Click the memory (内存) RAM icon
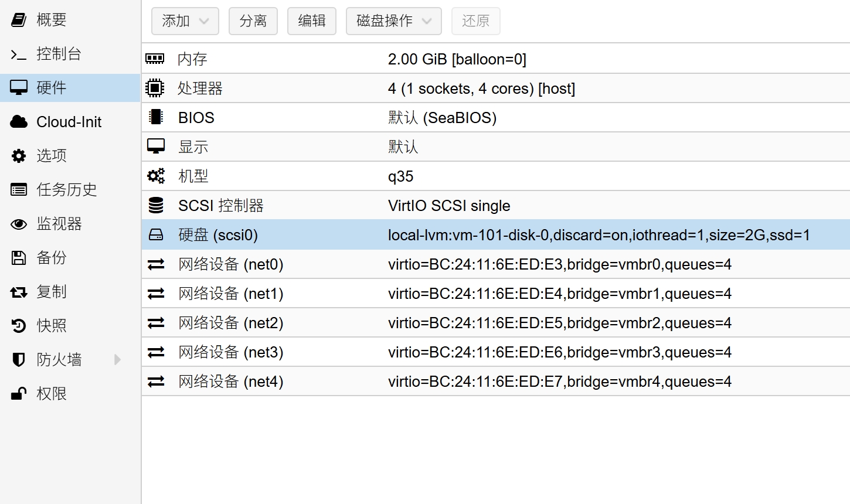This screenshot has width=850, height=504. pyautogui.click(x=155, y=59)
